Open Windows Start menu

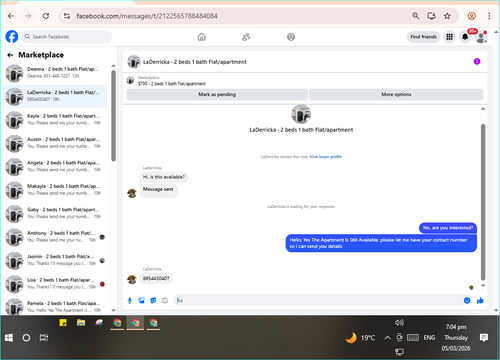(x=9, y=338)
